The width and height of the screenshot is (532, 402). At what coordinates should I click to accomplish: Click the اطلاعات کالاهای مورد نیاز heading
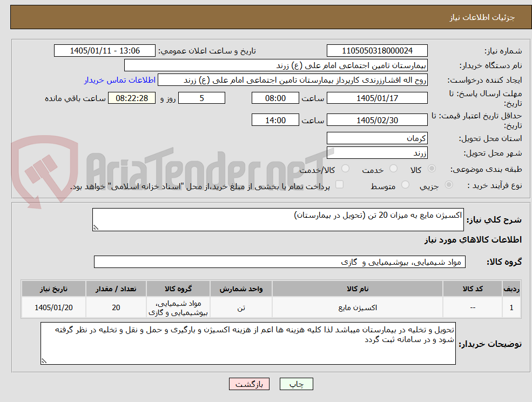point(473,240)
